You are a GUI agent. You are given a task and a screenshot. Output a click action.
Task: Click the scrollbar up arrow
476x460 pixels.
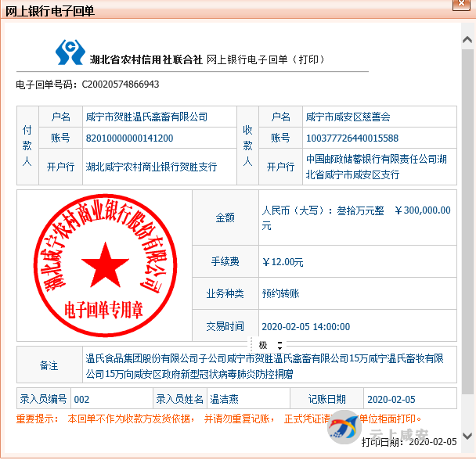tap(467, 39)
